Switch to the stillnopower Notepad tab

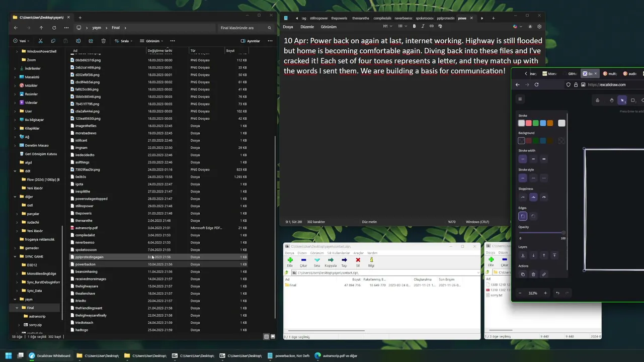[318, 18]
